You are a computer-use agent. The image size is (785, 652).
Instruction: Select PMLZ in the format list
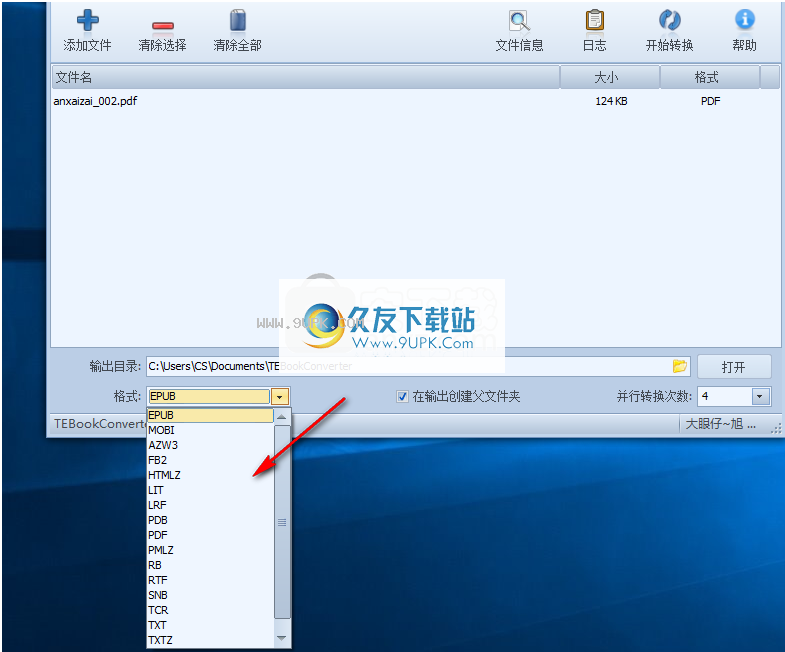pyautogui.click(x=210, y=550)
